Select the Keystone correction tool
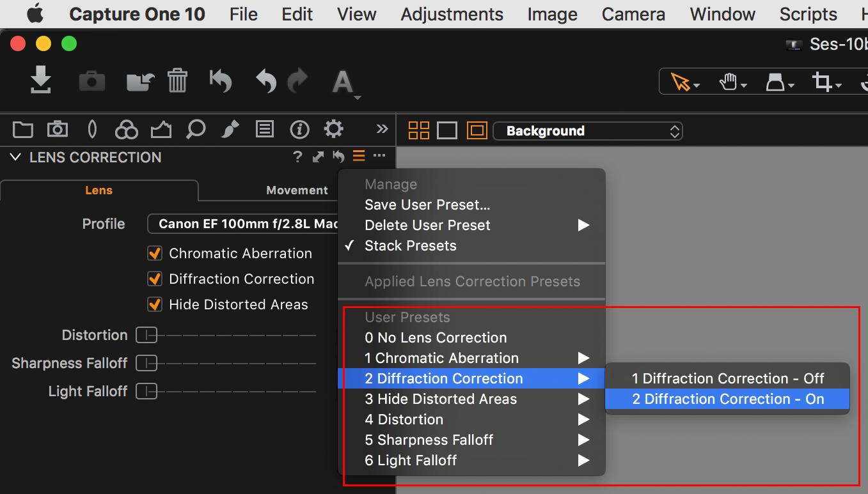 pyautogui.click(x=779, y=82)
